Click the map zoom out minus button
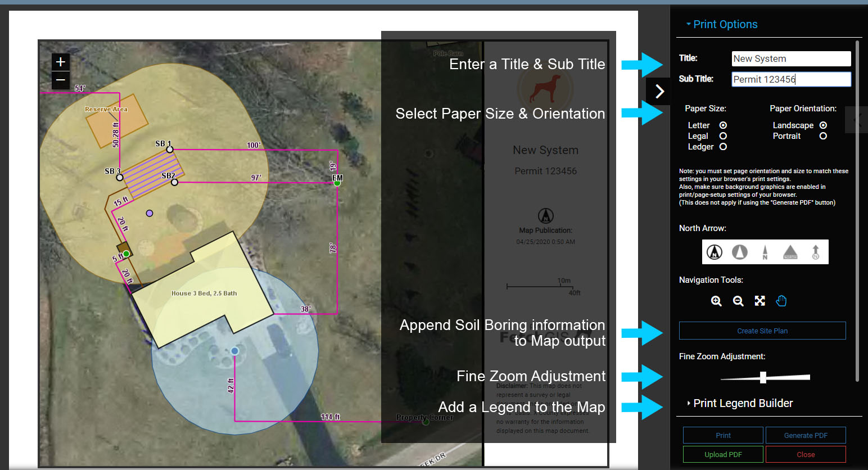Screen dimensions: 868x470 [x=61, y=80]
